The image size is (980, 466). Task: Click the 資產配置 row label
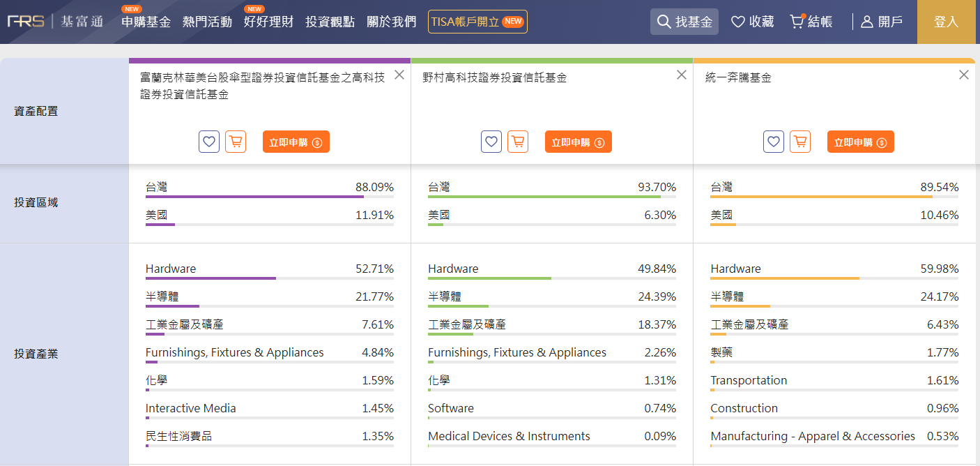click(36, 111)
